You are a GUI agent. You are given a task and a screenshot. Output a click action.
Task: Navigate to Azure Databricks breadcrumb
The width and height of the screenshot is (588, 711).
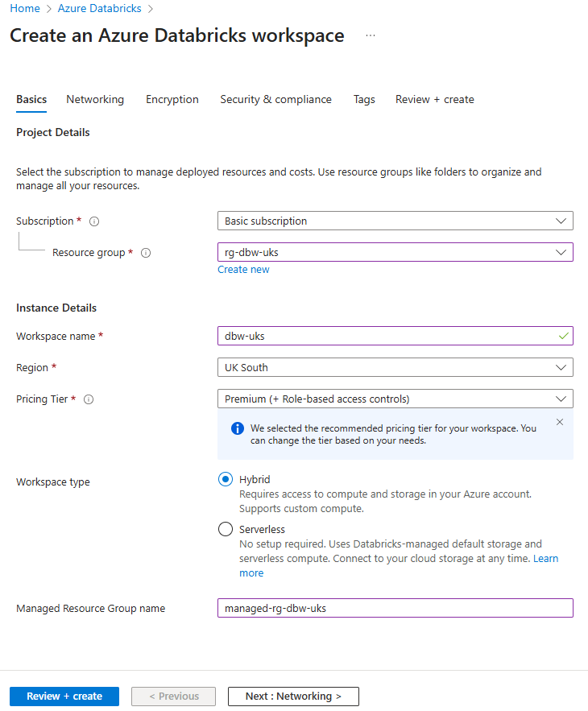99,9
